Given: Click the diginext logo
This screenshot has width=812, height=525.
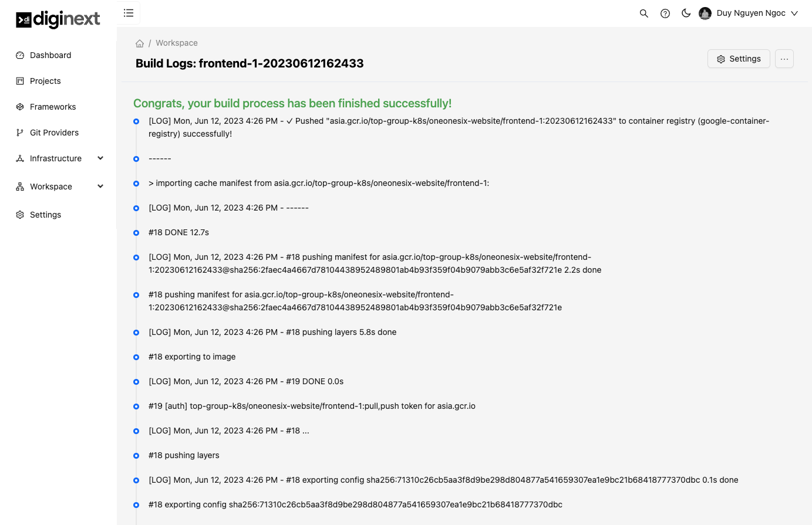Looking at the screenshot, I should (x=58, y=19).
